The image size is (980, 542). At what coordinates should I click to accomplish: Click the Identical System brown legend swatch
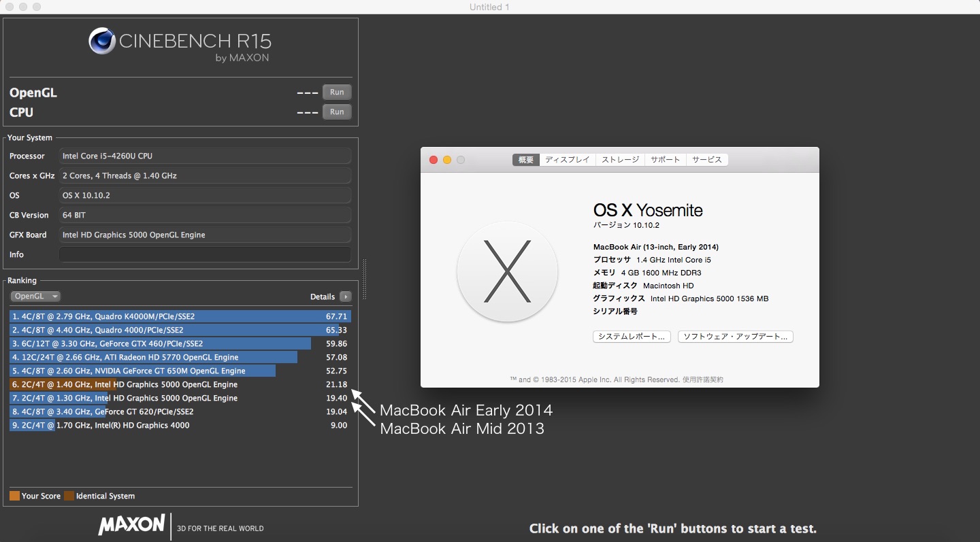(x=69, y=496)
